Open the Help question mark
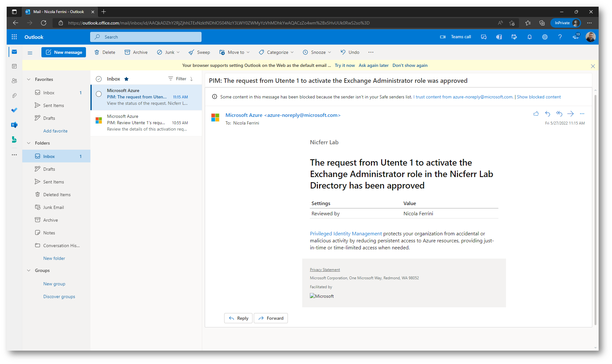 tap(560, 37)
